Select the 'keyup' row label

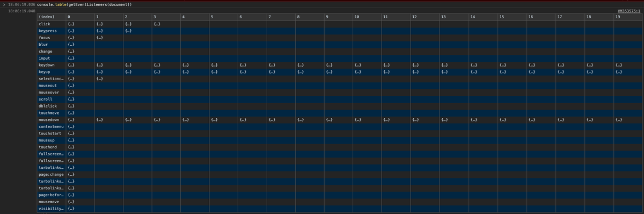45,72
